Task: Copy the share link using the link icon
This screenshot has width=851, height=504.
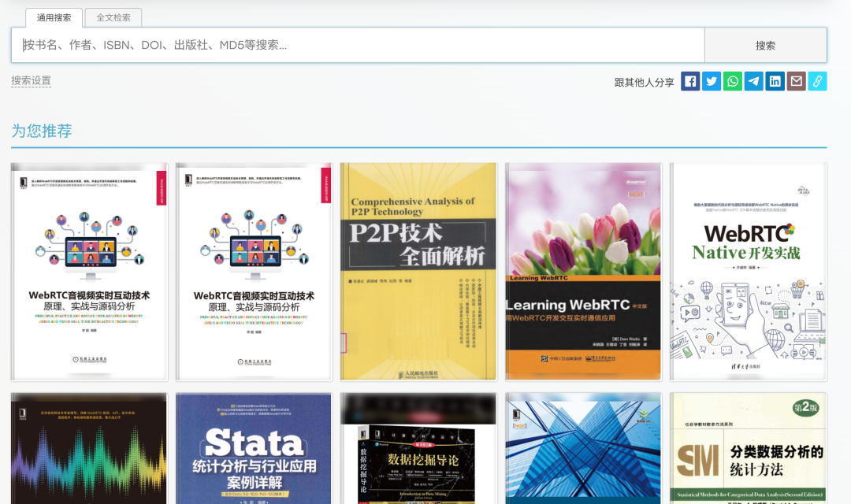Action: (817, 81)
